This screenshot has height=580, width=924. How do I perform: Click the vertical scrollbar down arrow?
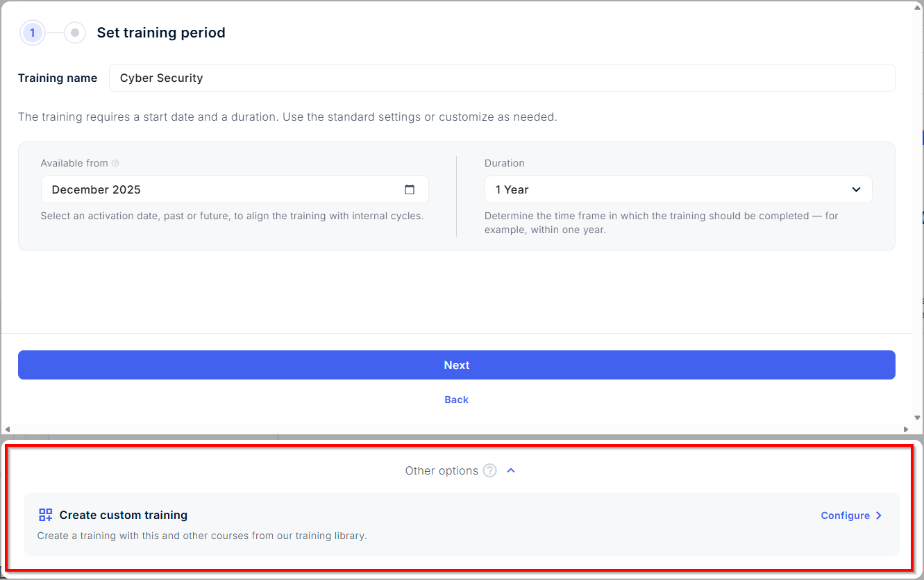coord(918,418)
